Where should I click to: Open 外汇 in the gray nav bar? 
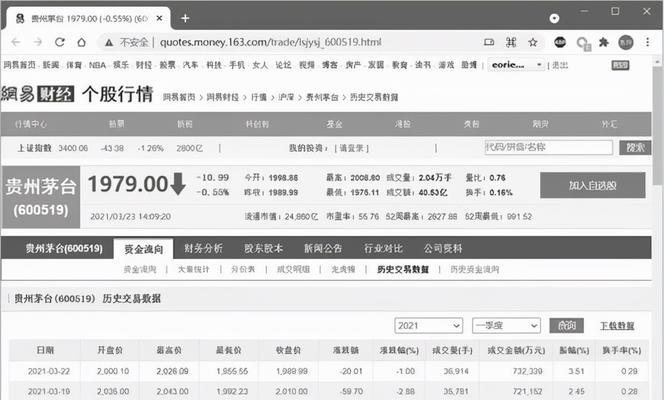[x=609, y=124]
